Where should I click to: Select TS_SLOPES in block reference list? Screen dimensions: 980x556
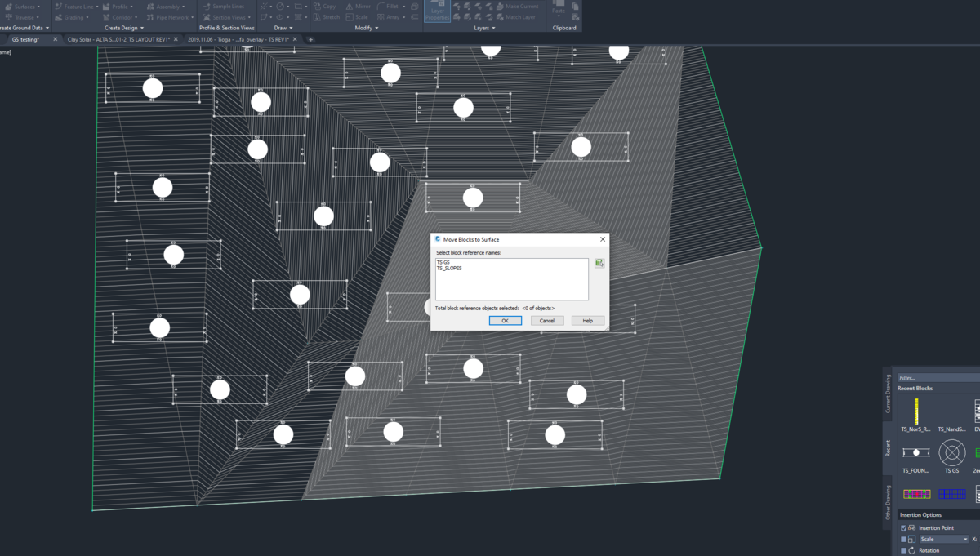click(449, 269)
